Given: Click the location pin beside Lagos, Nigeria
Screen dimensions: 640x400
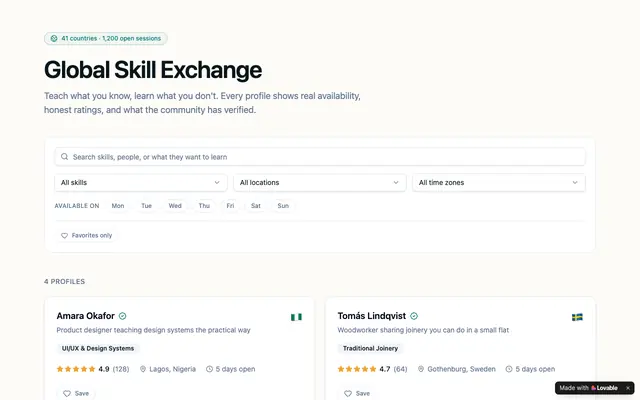Looking at the screenshot, I should tap(143, 369).
